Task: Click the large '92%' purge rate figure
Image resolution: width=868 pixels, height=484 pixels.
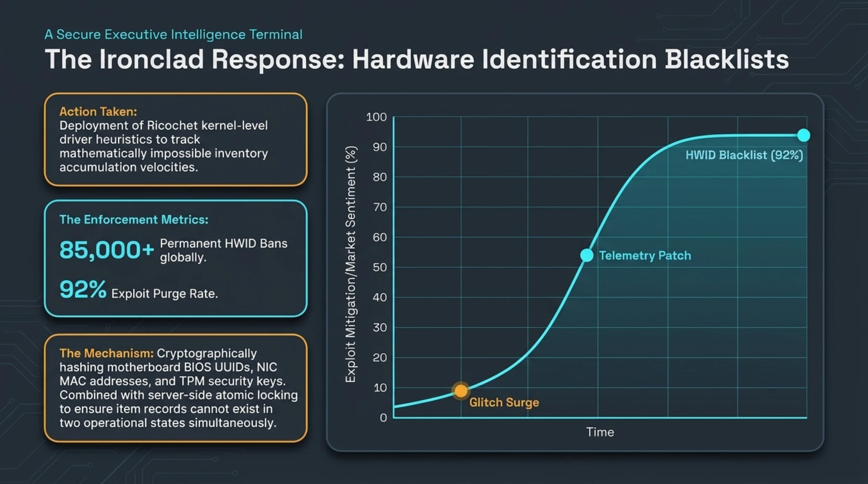Action: point(83,289)
